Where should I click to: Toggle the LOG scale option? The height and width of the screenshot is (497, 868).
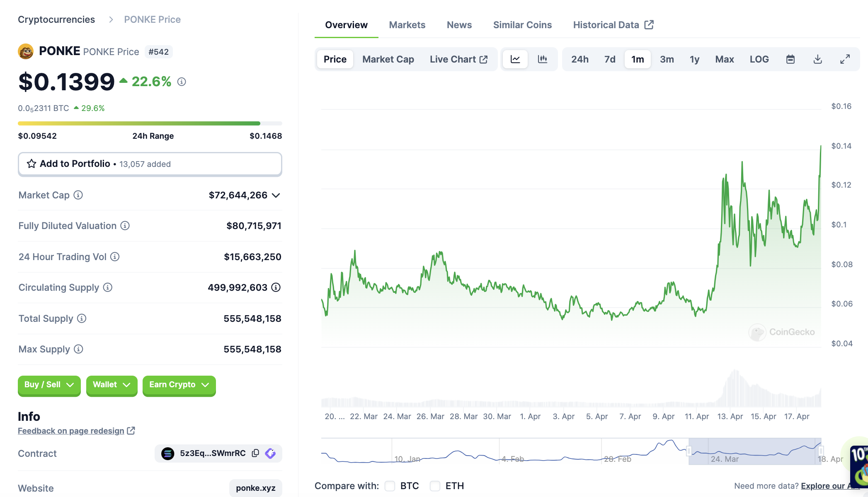(759, 59)
